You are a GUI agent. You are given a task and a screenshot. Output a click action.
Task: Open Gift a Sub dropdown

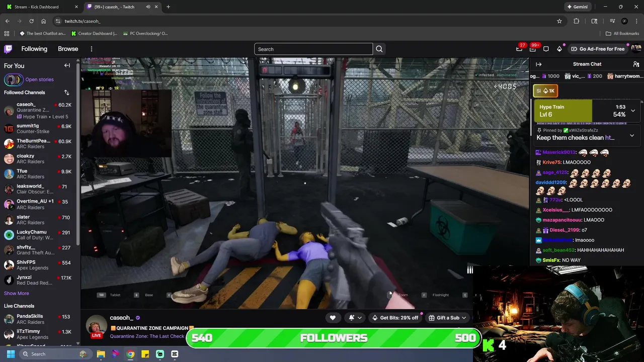pyautogui.click(x=447, y=318)
